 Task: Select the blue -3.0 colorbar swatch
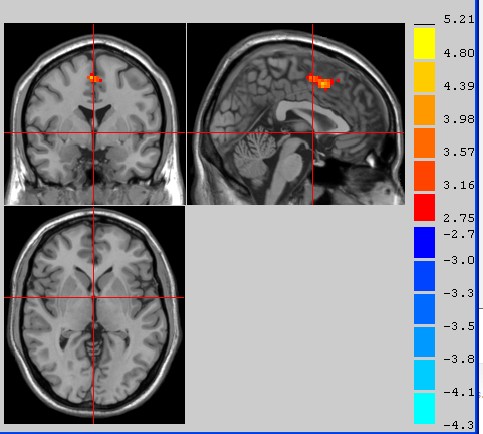tap(424, 276)
